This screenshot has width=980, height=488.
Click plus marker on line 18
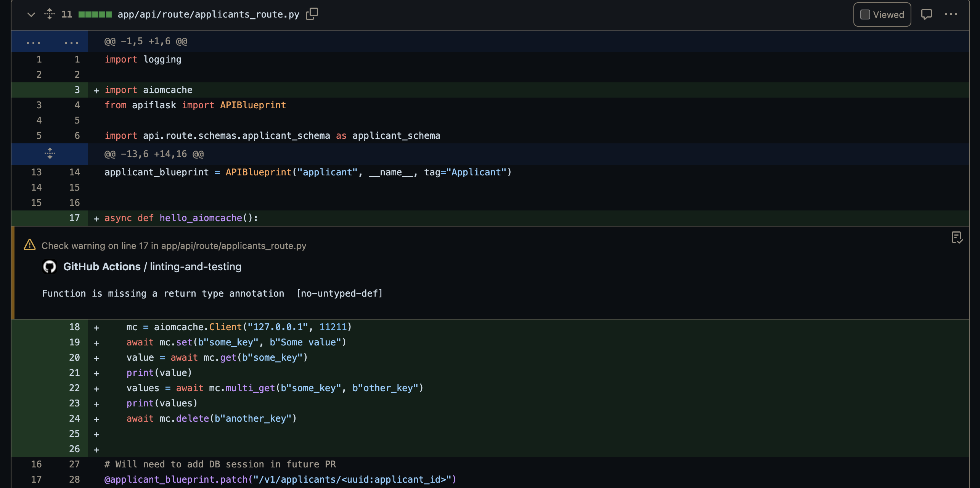click(x=96, y=327)
